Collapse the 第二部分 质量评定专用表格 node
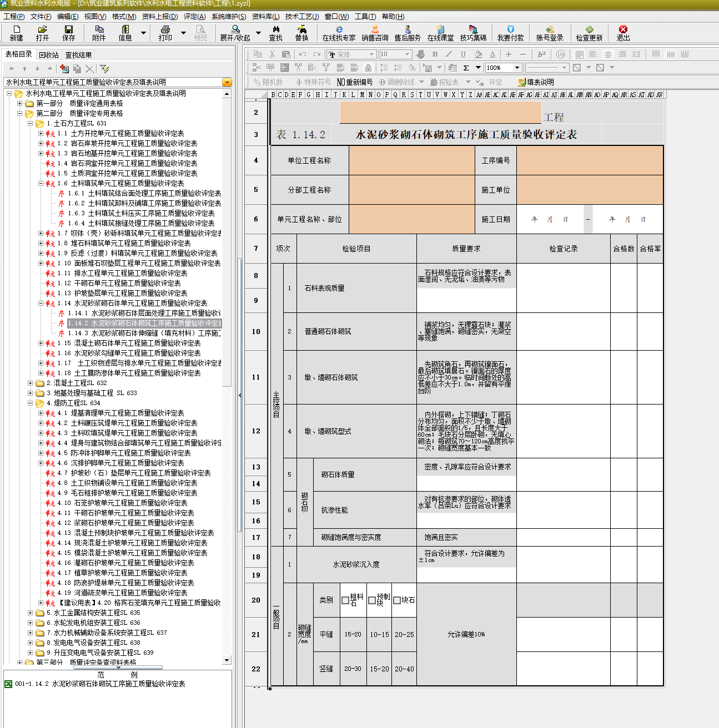 [20, 114]
